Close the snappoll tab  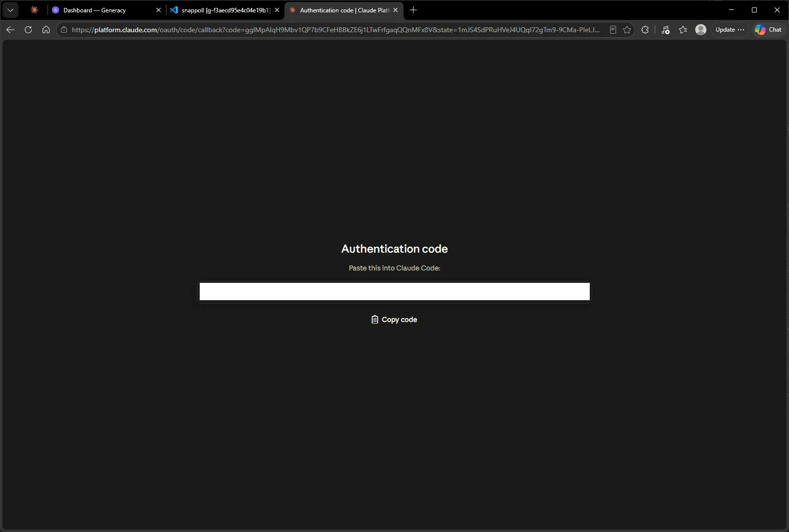pos(277,10)
